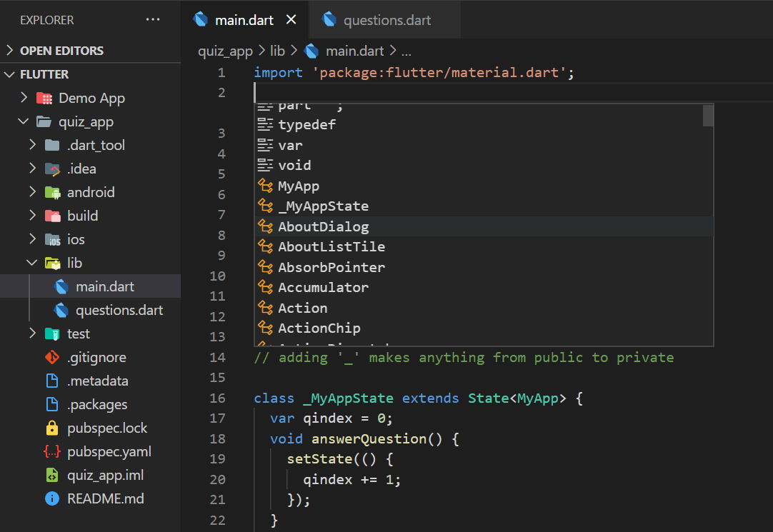This screenshot has height=532, width=773.
Task: Click the info icon beside README.md
Action: pyautogui.click(x=51, y=498)
